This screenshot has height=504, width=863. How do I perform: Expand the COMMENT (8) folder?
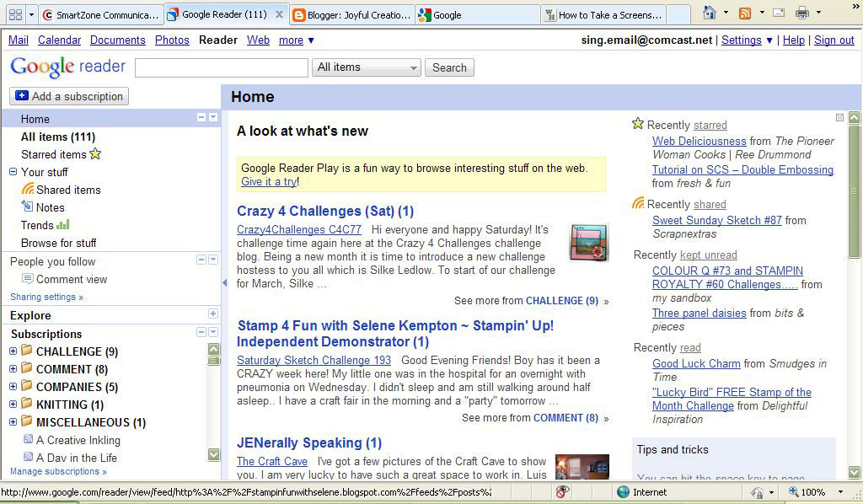(13, 368)
